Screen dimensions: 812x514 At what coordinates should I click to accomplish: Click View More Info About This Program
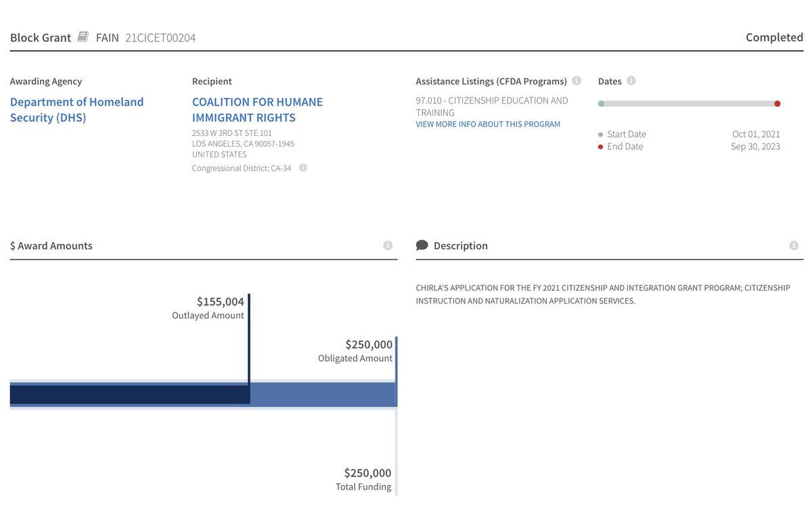click(x=488, y=124)
